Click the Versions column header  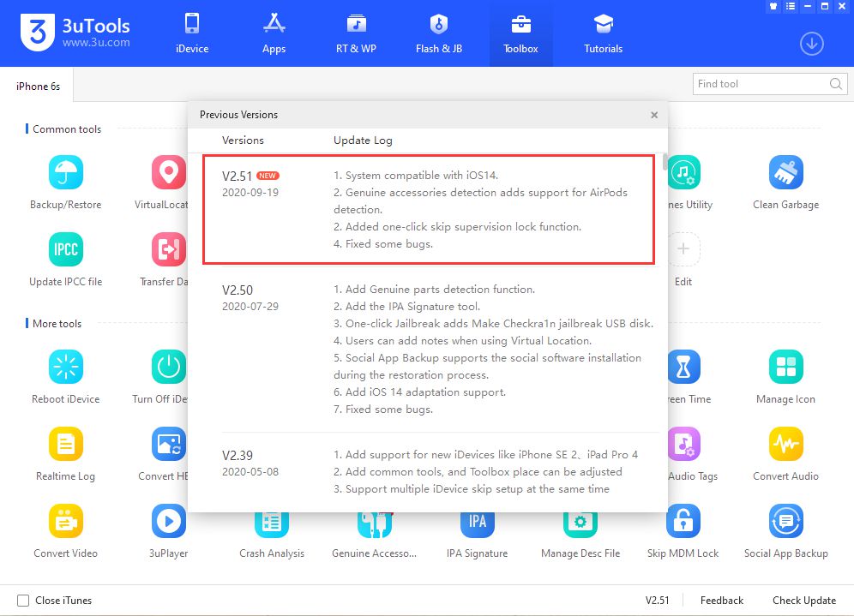tap(243, 141)
